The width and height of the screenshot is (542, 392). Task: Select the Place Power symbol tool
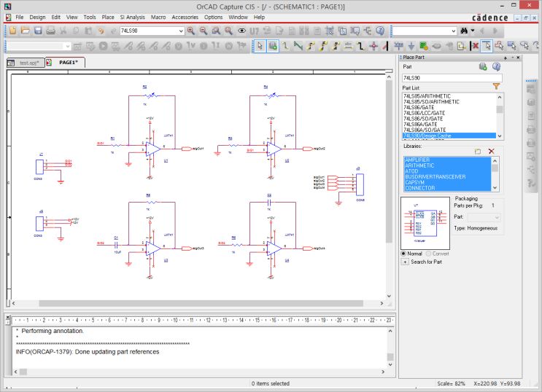click(x=398, y=46)
